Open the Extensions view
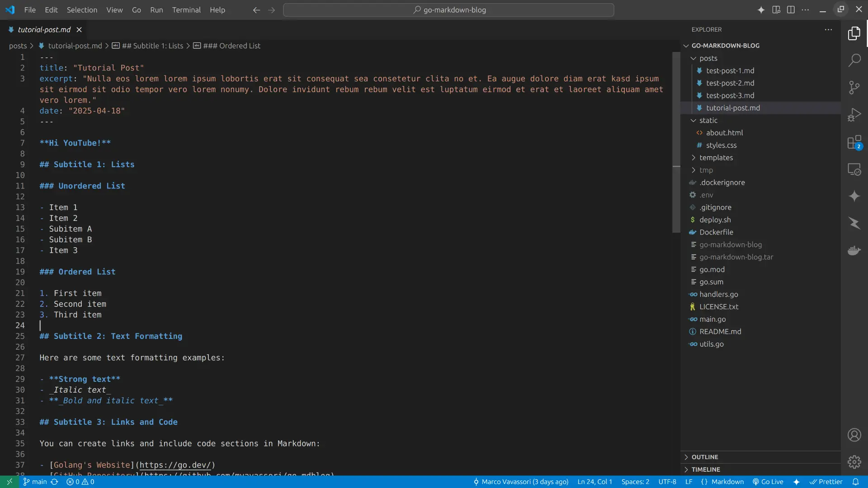 (854, 142)
